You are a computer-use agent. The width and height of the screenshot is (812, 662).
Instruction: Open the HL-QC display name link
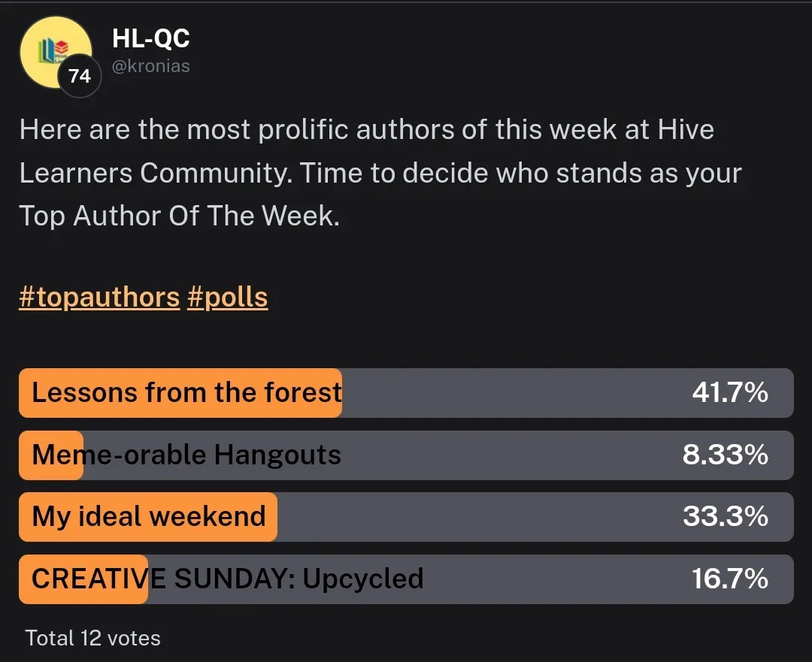150,38
